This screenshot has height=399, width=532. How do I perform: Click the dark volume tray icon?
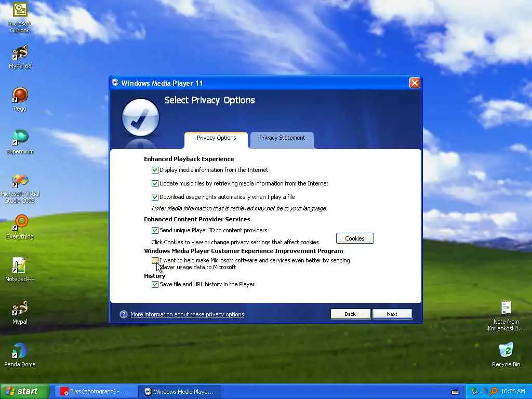(x=484, y=392)
